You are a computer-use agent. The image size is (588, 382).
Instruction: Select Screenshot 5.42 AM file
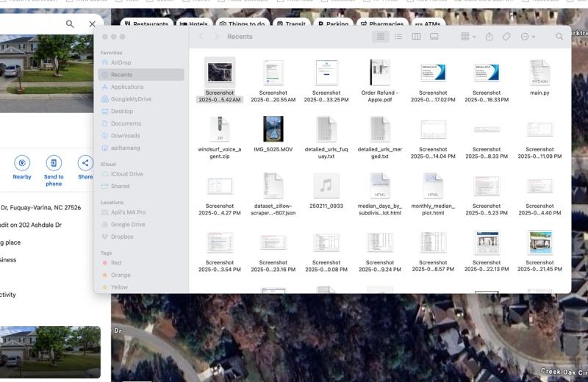(220, 80)
